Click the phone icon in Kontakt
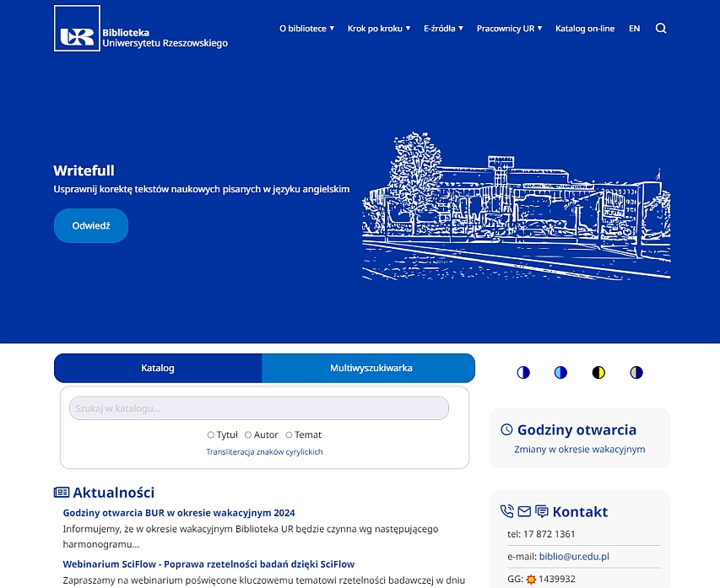Image resolution: width=720 pixels, height=588 pixels. pyautogui.click(x=506, y=511)
